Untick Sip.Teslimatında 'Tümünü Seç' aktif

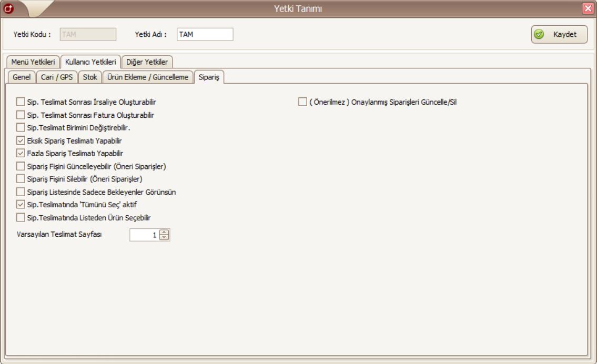21,205
